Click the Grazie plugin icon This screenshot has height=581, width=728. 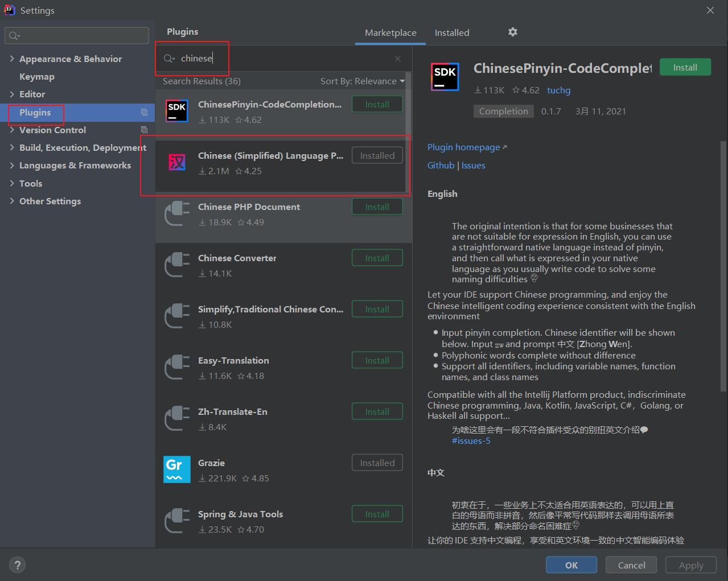(x=177, y=469)
